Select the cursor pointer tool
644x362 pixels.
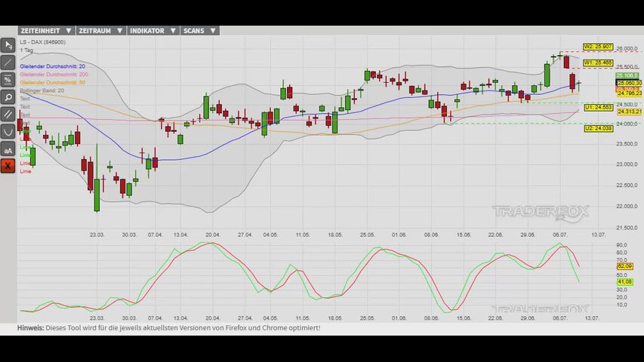(8, 45)
